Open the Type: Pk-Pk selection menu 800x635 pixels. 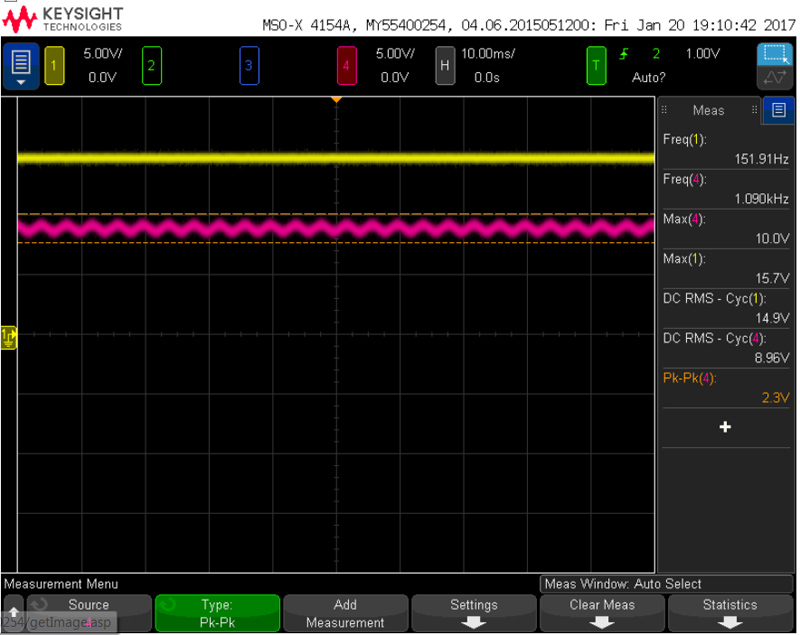216,612
